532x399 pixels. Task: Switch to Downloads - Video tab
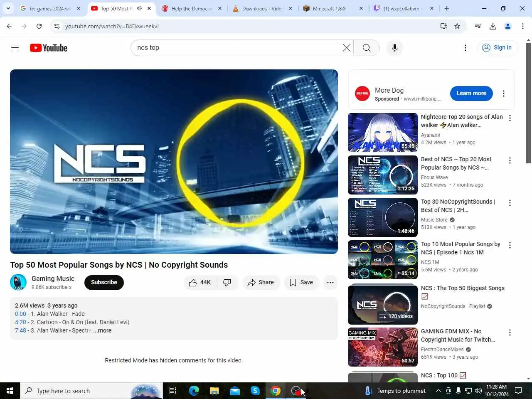262,8
